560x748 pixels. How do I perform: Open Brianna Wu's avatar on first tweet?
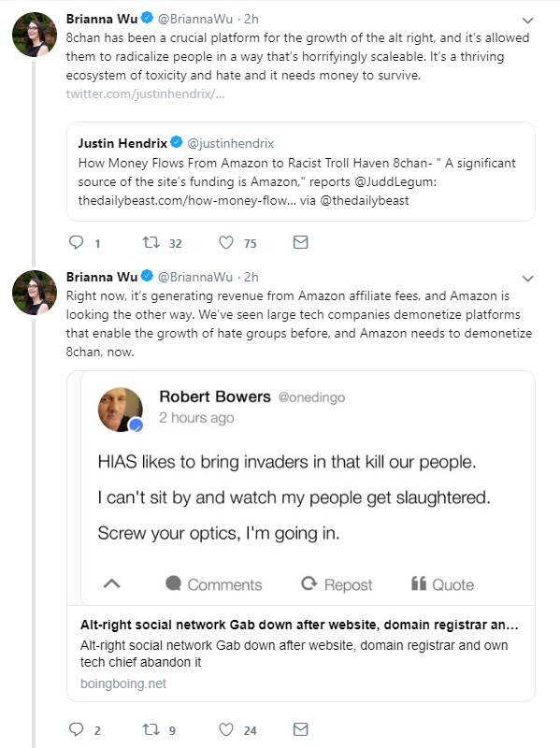[x=35, y=35]
